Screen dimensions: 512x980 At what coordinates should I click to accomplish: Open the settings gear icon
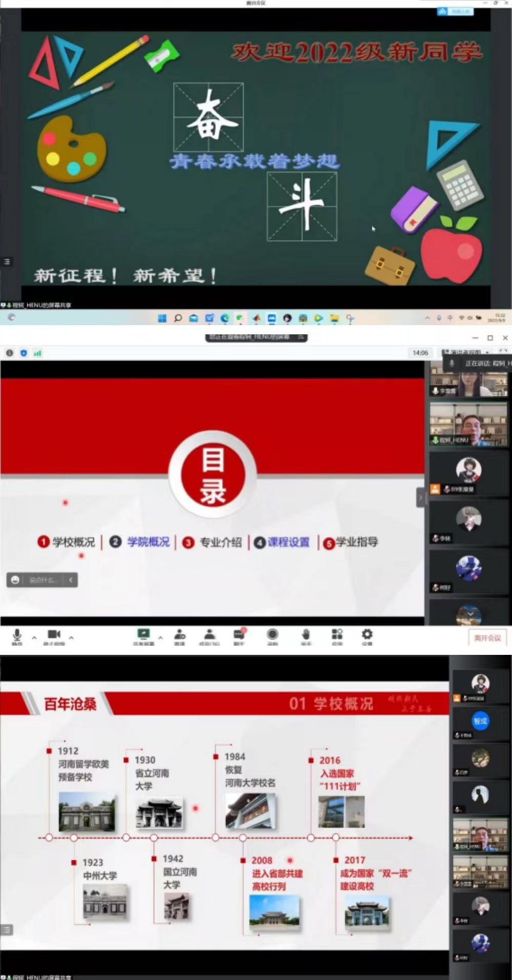pos(367,635)
